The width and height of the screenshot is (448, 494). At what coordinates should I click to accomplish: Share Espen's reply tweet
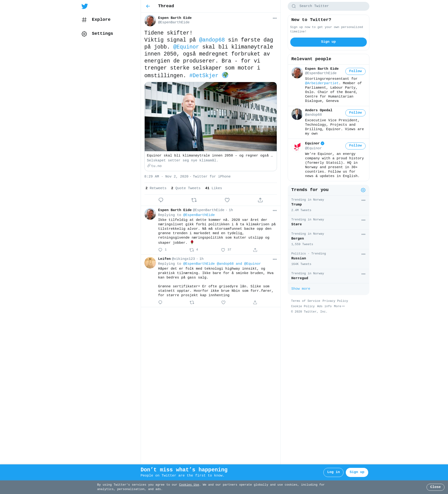pyautogui.click(x=255, y=250)
